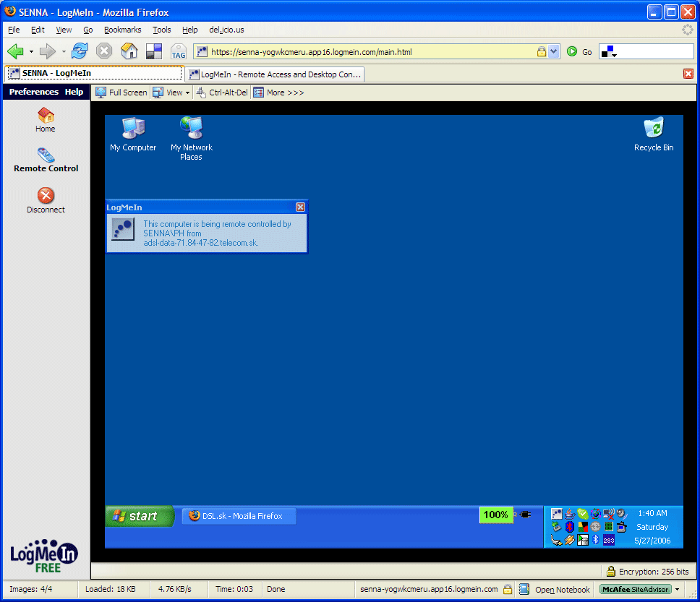Click the 283 tray icon
Image resolution: width=700 pixels, height=602 pixels.
[x=609, y=540]
